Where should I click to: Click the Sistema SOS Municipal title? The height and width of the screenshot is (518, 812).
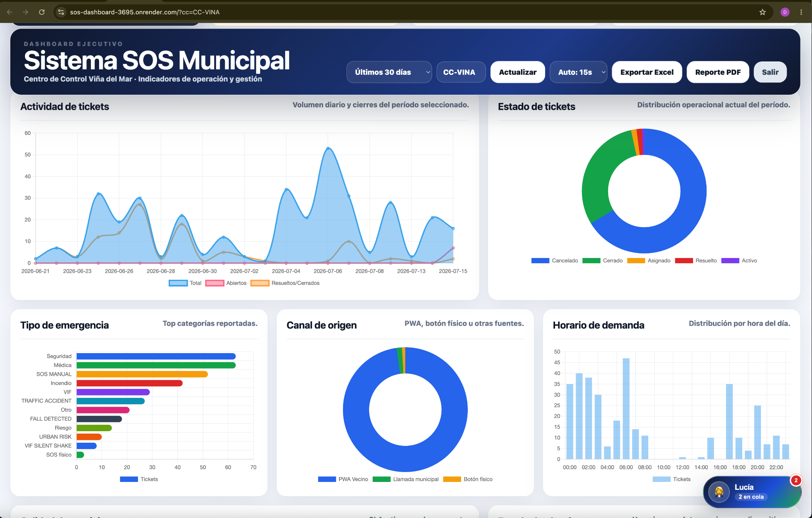click(157, 60)
